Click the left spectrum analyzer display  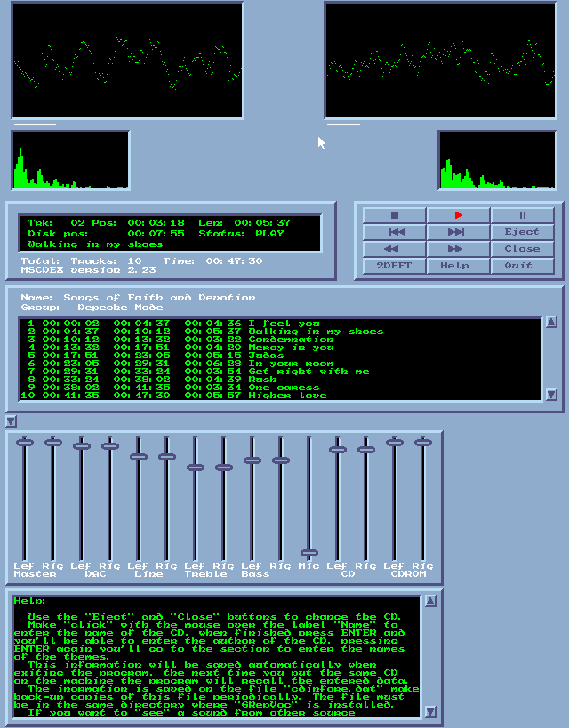click(x=70, y=161)
